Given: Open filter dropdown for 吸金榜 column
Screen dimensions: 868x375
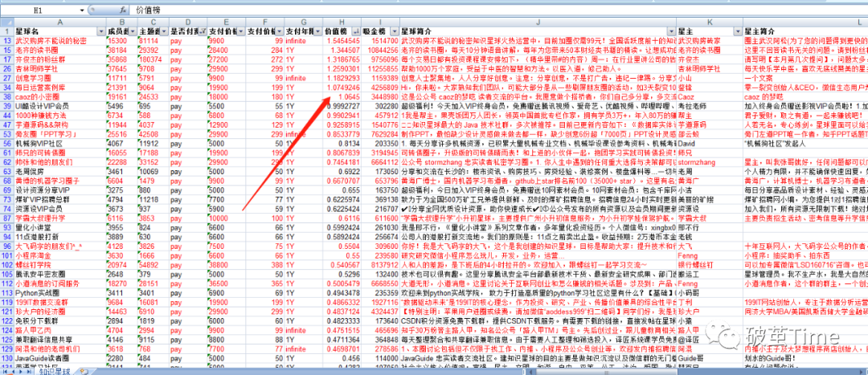Looking at the screenshot, I should tap(394, 31).
